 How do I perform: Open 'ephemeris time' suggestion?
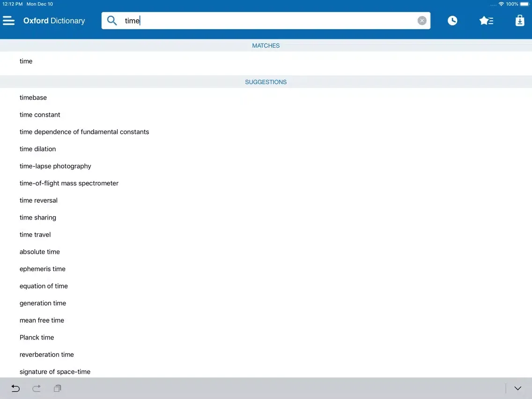[266, 269]
